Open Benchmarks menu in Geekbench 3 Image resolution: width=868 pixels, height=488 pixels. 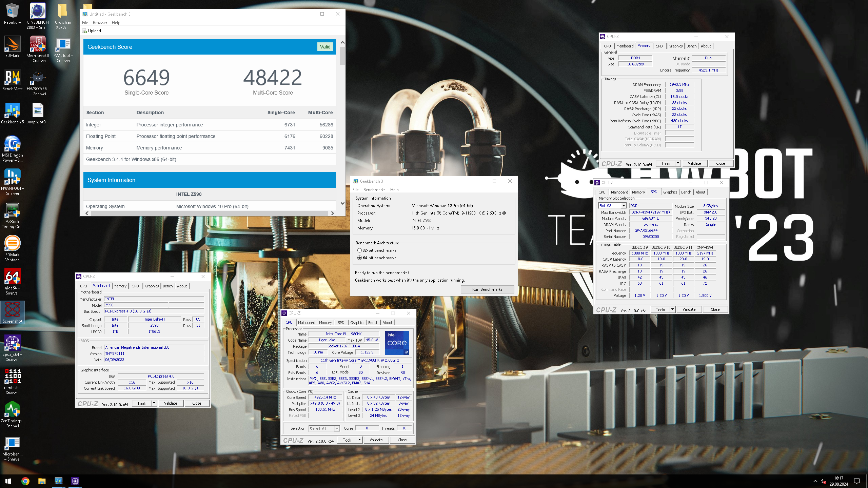(374, 190)
